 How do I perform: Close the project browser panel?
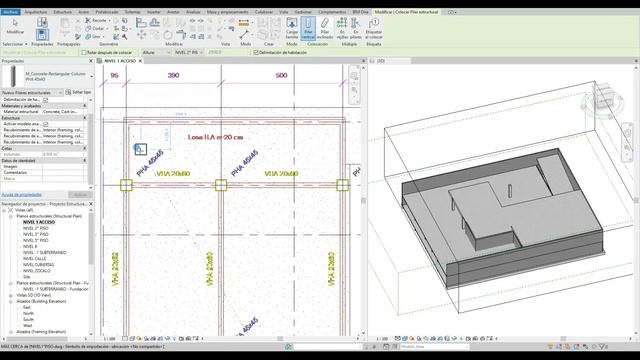[91, 204]
